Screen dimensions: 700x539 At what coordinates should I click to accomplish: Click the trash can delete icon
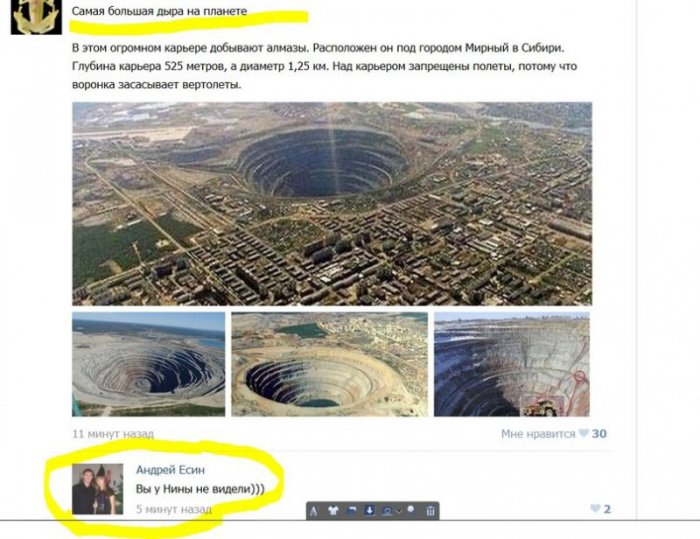point(430,510)
